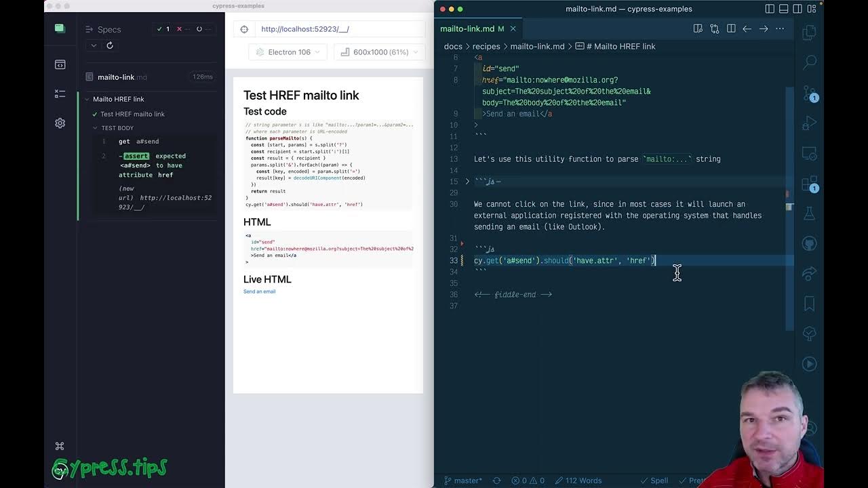Click the master branch in status bar
Screen dimensions: 868x488
pos(463,481)
